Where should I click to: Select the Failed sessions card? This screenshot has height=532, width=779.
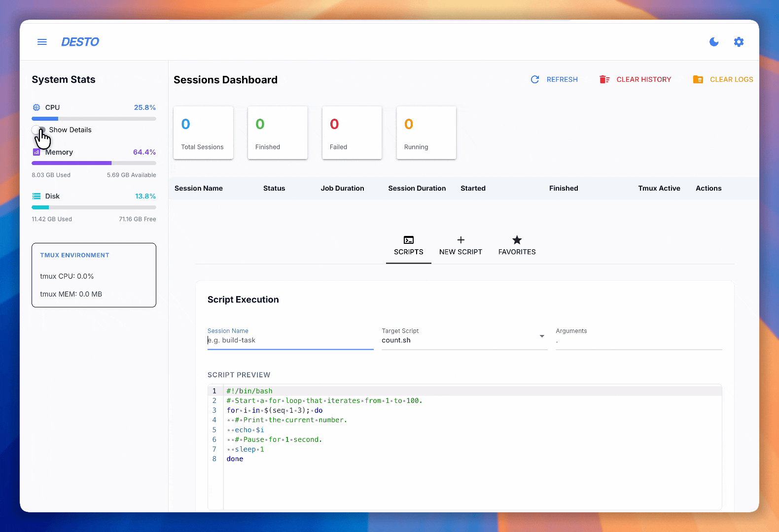pyautogui.click(x=352, y=133)
